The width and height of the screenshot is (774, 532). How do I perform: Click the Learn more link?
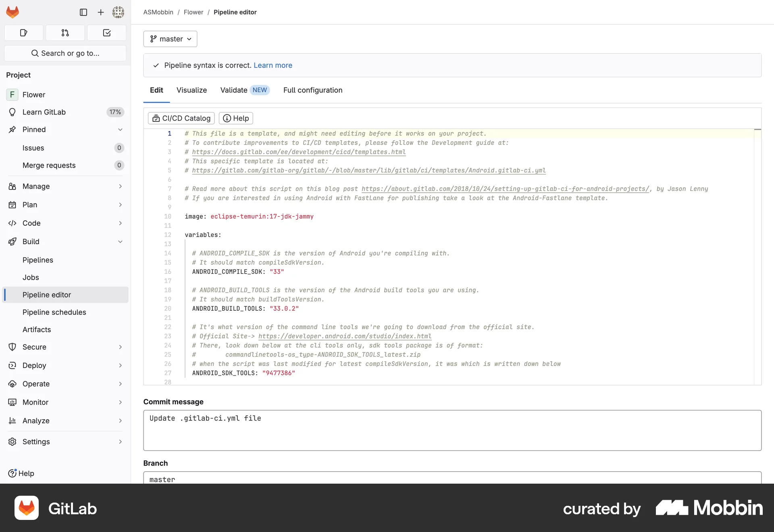(x=273, y=65)
